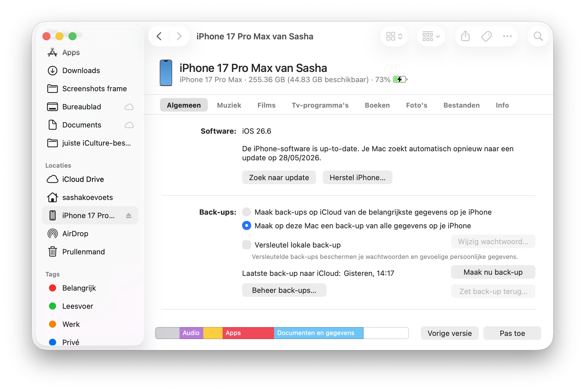
Task: Switch to the Info tab
Action: [x=502, y=105]
